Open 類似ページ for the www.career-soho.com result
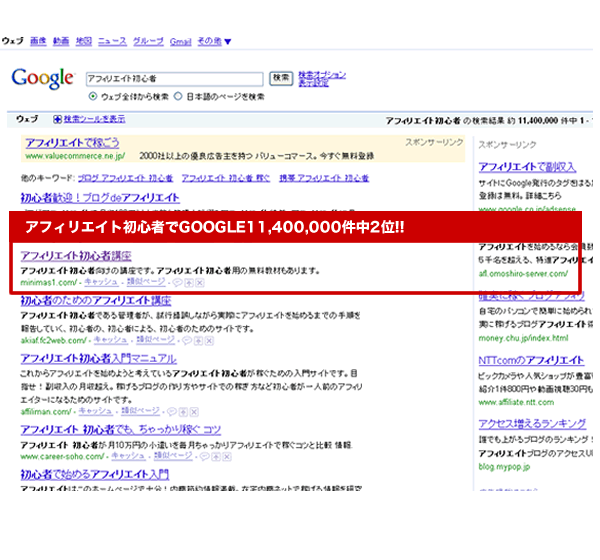Image resolution: width=600 pixels, height=560 pixels. (173, 456)
